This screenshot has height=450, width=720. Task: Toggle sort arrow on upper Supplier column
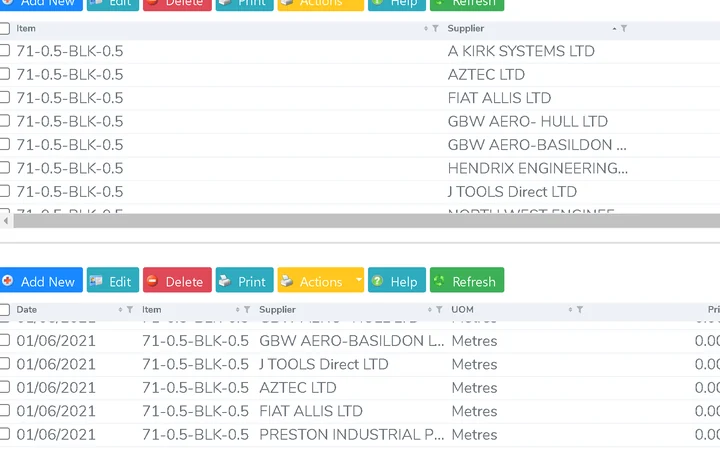point(614,28)
